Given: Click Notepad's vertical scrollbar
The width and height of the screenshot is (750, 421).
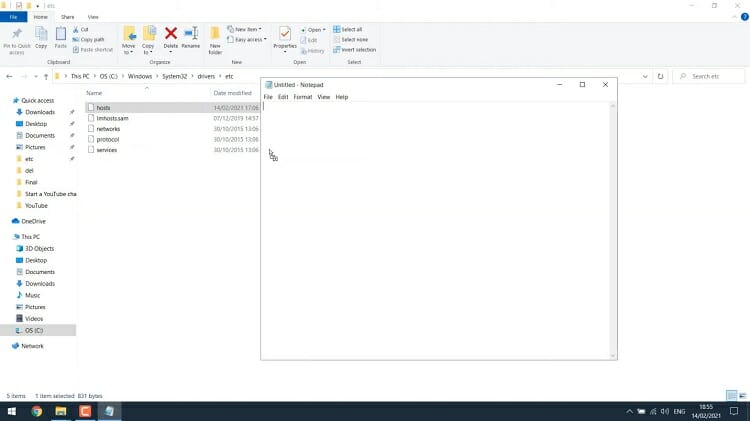Looking at the screenshot, I should pyautogui.click(x=613, y=230).
